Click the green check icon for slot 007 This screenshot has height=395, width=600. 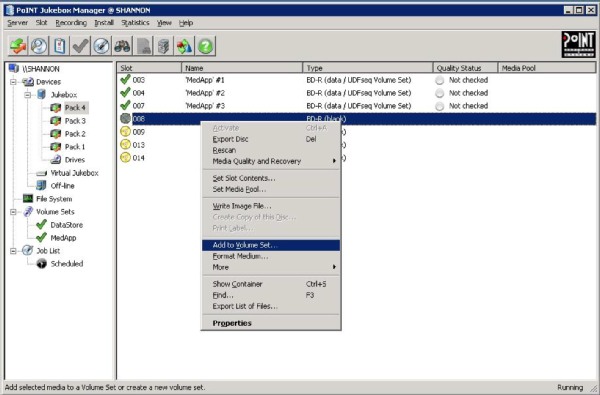pyautogui.click(x=125, y=105)
